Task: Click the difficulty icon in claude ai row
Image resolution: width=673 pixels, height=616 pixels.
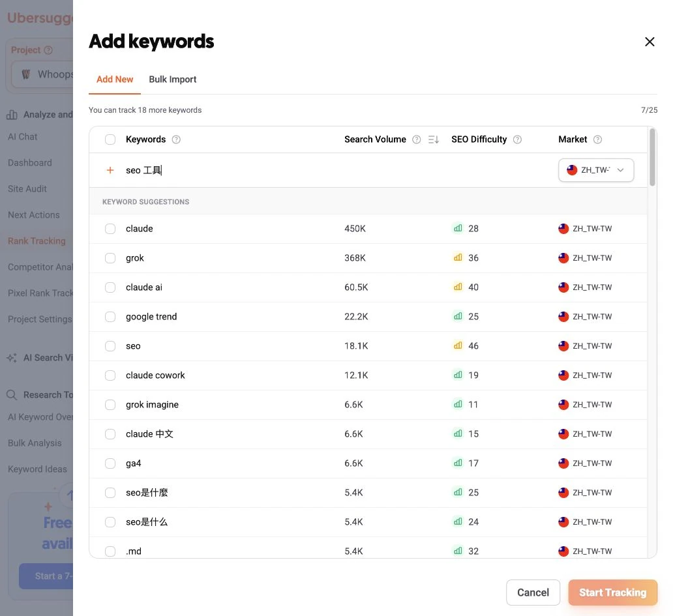Action: coord(458,287)
